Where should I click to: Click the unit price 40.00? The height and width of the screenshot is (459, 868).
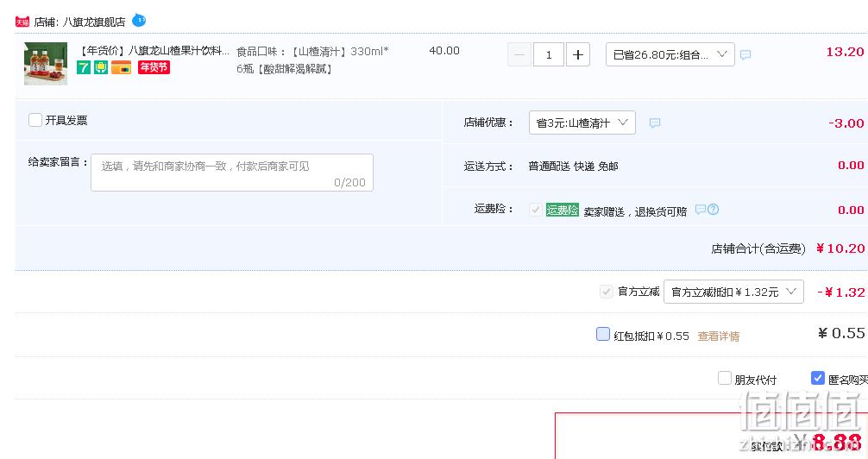(x=444, y=51)
